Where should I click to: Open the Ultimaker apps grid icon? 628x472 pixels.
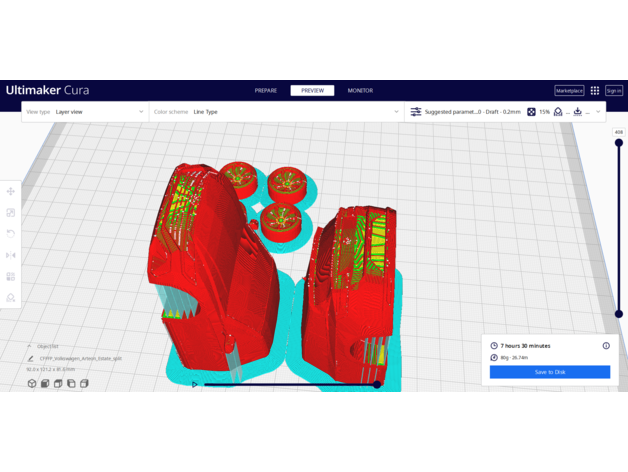coord(595,90)
